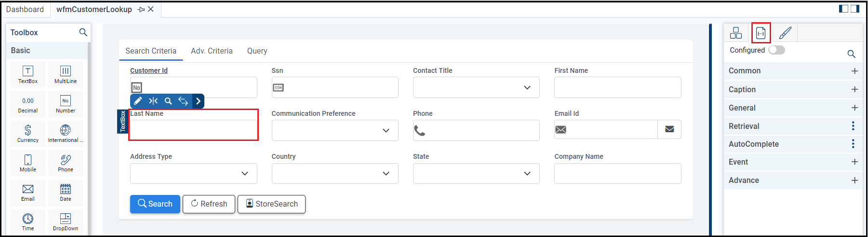Viewport: 868px width, 237px height.
Task: Open the Communication Preference dropdown
Action: coord(386,131)
